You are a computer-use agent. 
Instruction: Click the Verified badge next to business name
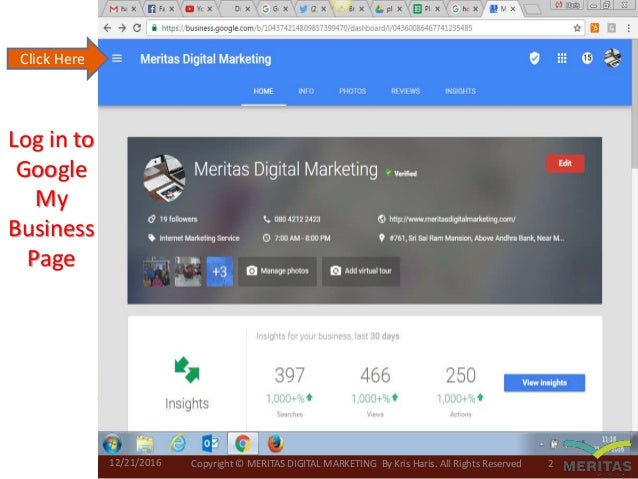pyautogui.click(x=401, y=173)
